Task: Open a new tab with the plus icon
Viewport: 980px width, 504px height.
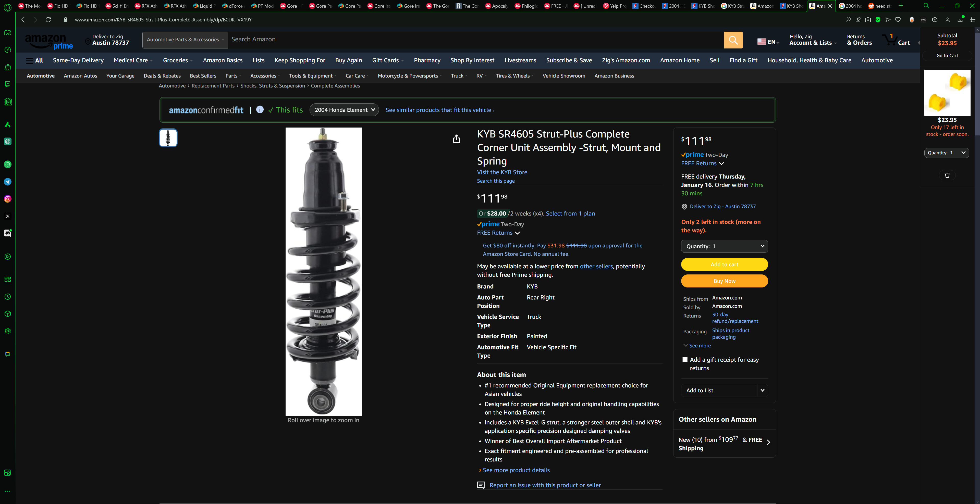Action: coord(900,6)
